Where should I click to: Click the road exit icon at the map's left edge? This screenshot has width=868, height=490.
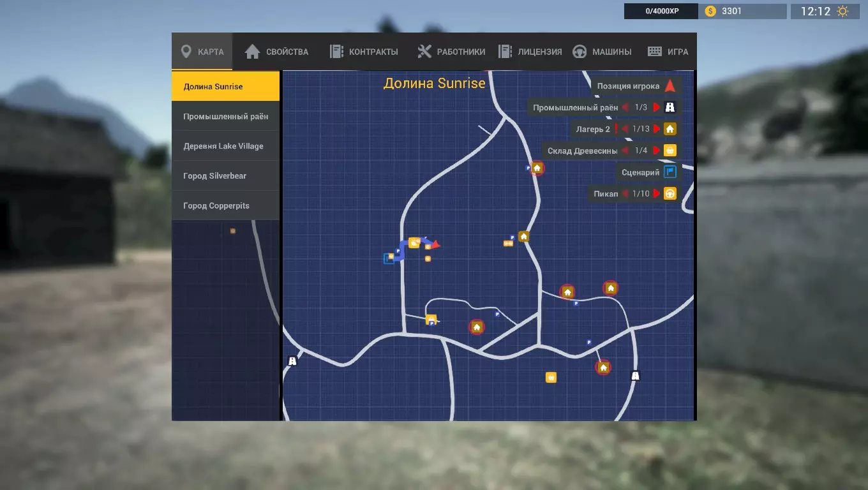click(x=292, y=361)
